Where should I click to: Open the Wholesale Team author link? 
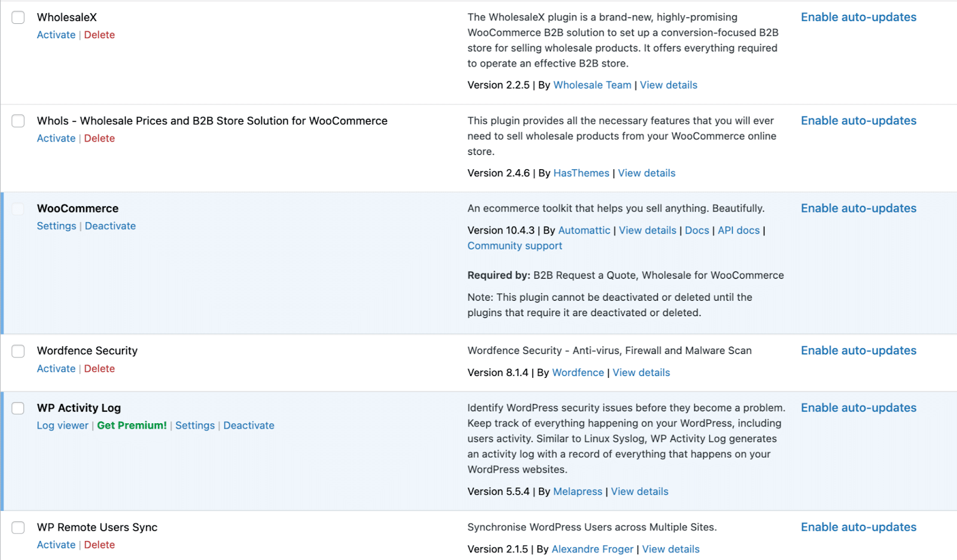pos(592,85)
